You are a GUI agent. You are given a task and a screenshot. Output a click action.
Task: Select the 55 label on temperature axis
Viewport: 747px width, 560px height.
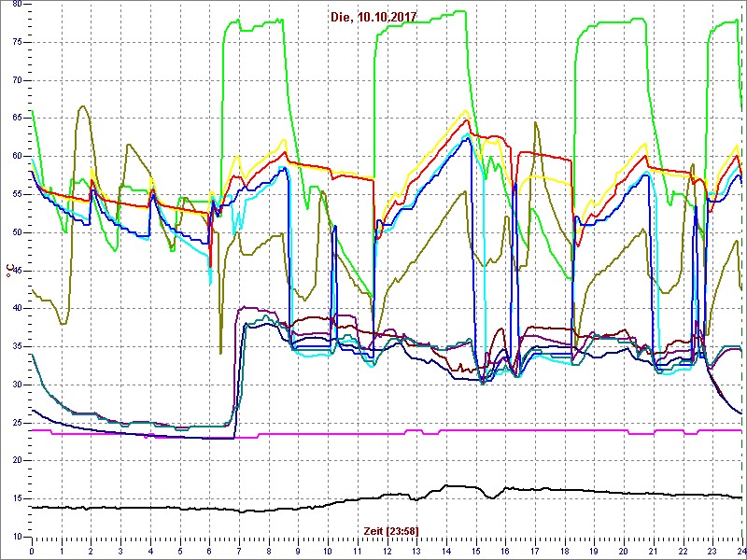pos(17,195)
